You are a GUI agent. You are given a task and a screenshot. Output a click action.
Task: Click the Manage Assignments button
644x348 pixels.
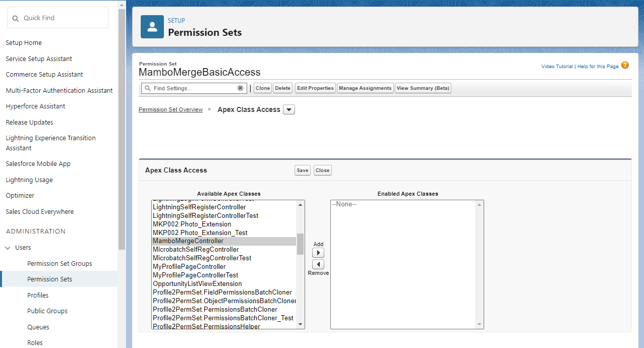(x=365, y=88)
